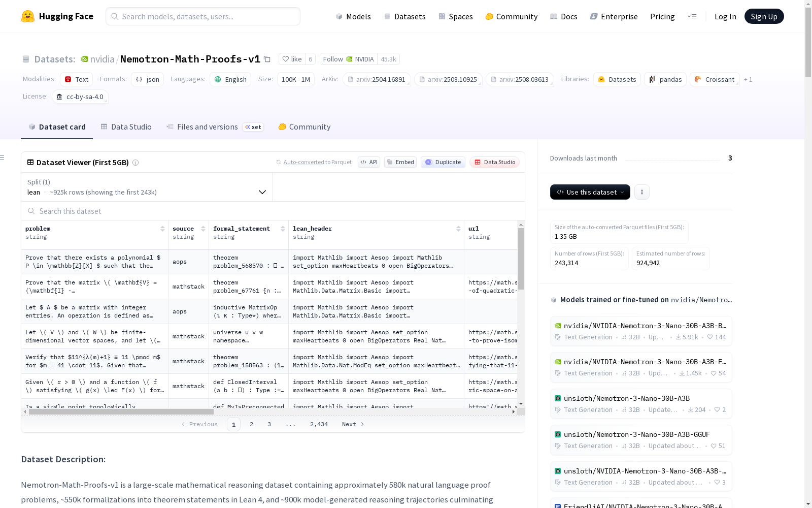Click the Log In link
Image resolution: width=812 pixels, height=508 pixels.
click(725, 16)
